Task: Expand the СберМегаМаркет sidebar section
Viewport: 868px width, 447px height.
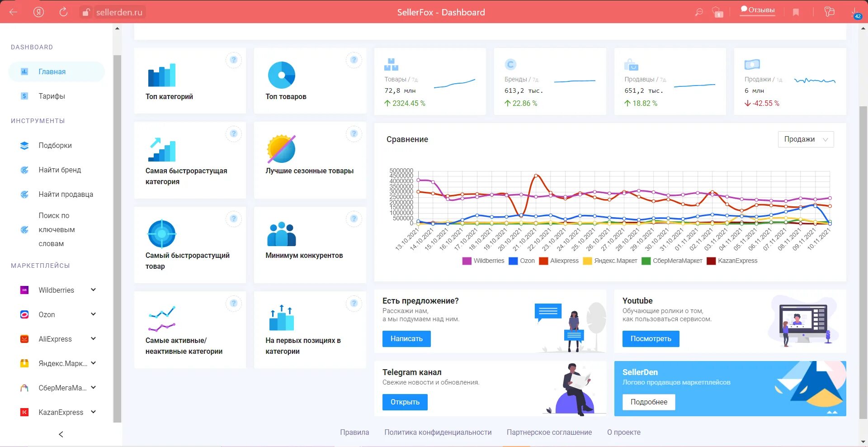Action: click(93, 388)
